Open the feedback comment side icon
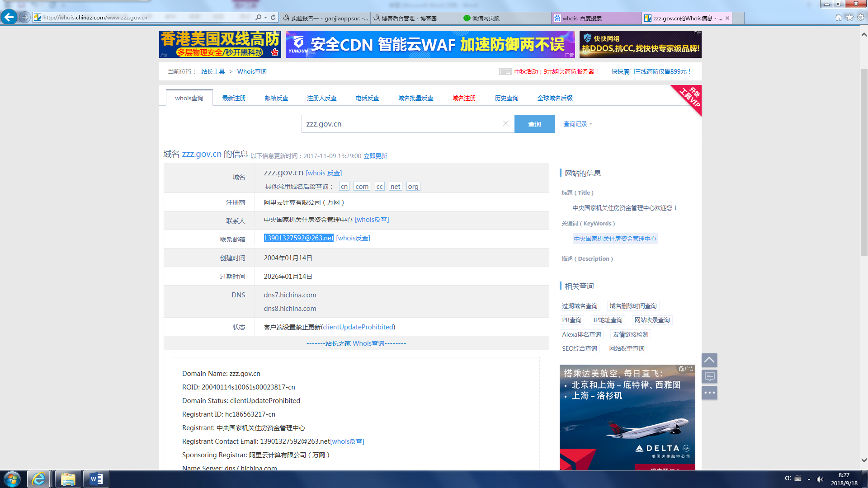This screenshot has width=868, height=488. [709, 376]
